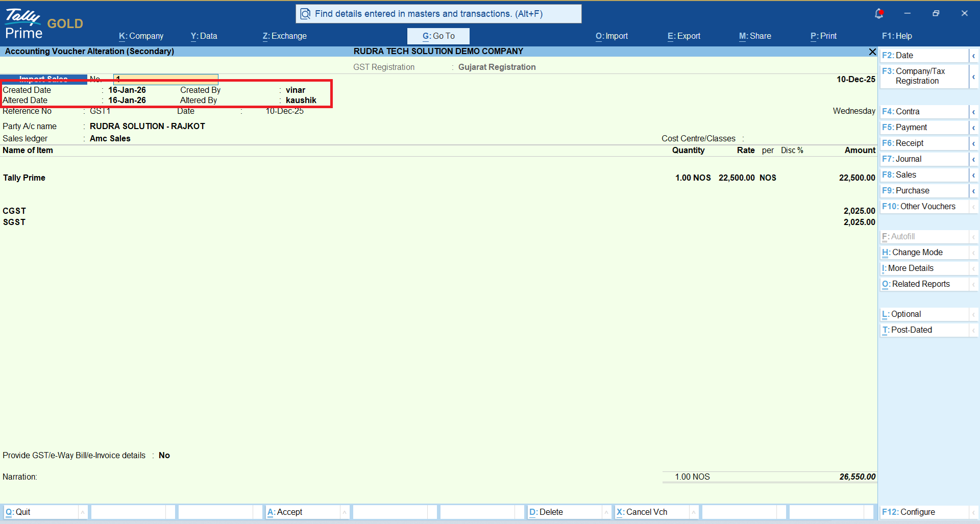The height and width of the screenshot is (524, 980).
Task: Toggle Provide GST/e-Way Bill details value
Action: click(x=164, y=455)
